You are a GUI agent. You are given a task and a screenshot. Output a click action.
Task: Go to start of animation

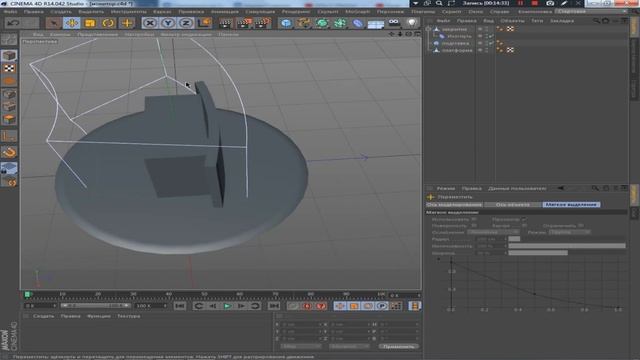coord(180,306)
